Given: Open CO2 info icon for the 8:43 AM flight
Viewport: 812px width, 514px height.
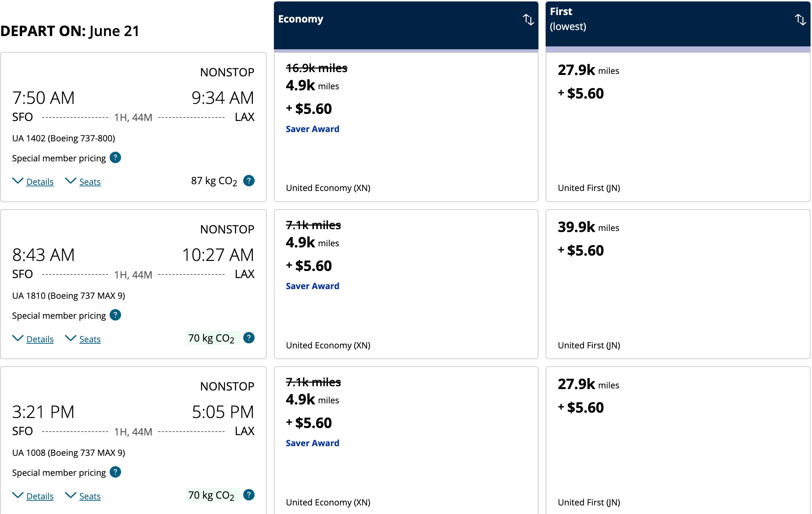Looking at the screenshot, I should 249,338.
